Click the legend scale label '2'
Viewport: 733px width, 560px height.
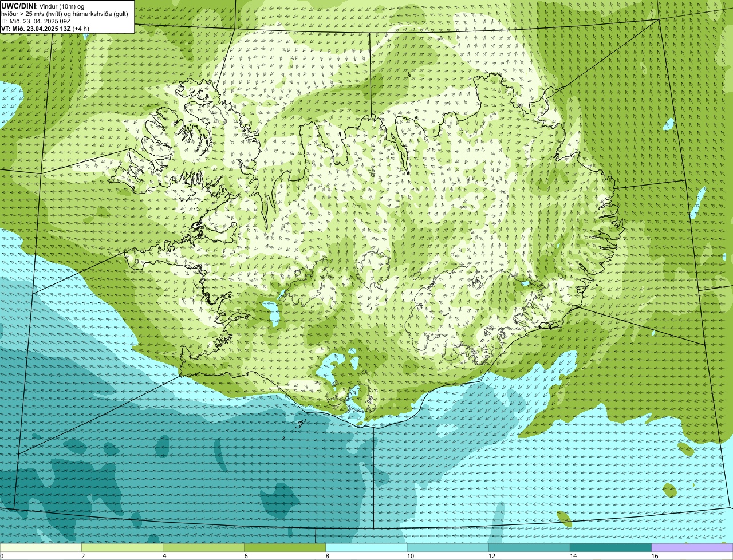[83, 556]
